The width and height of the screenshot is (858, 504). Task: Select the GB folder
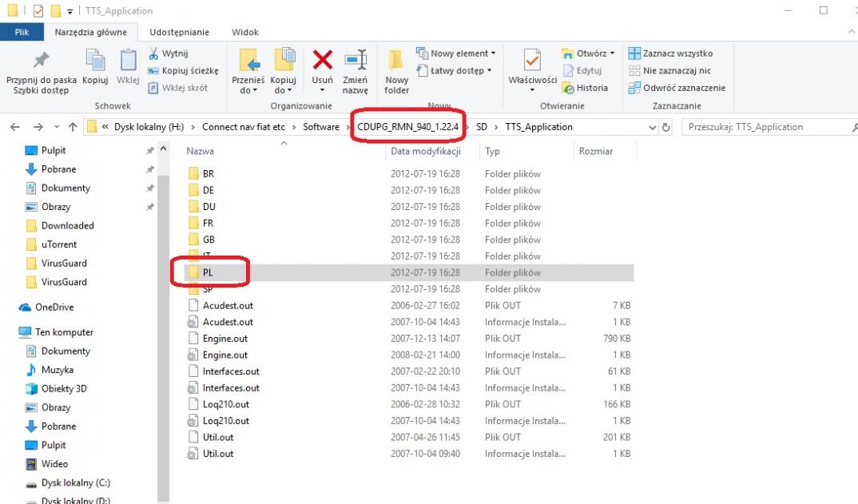(209, 240)
